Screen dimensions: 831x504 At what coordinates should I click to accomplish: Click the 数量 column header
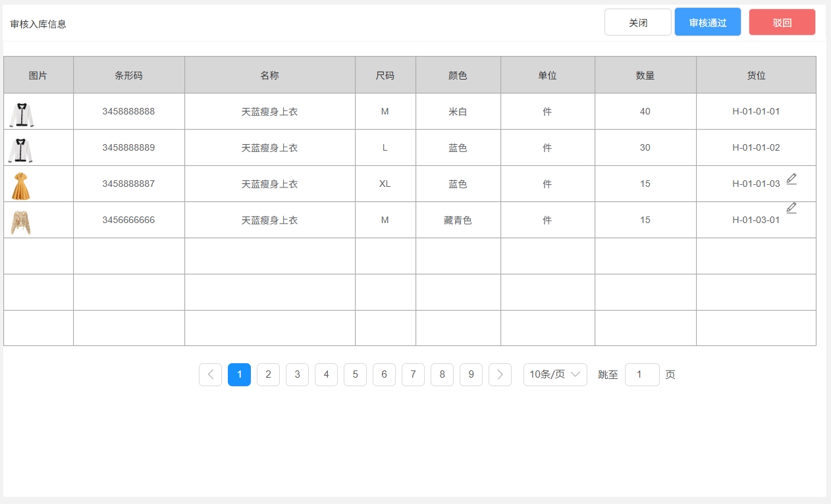tap(645, 75)
